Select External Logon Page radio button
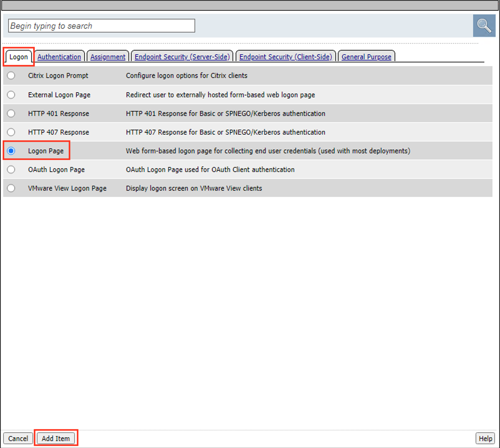The height and width of the screenshot is (448, 500). [x=11, y=95]
